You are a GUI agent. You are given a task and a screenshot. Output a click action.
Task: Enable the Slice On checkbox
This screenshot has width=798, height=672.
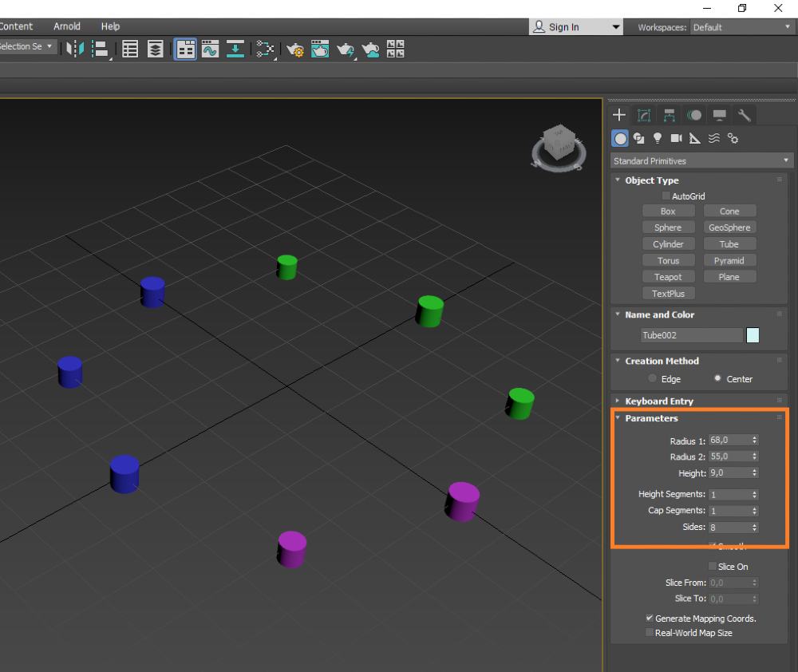[713, 566]
